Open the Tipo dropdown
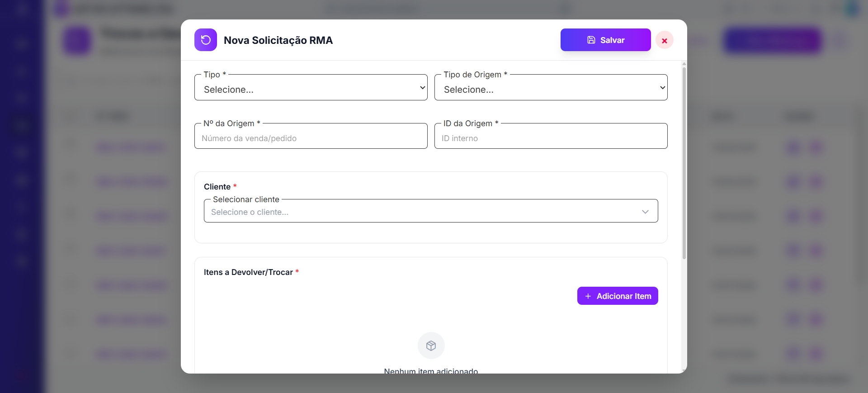The height and width of the screenshot is (393, 868). pyautogui.click(x=311, y=89)
